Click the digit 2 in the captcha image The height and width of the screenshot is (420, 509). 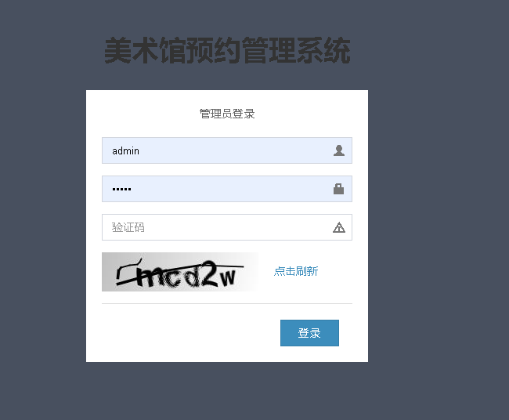(209, 273)
